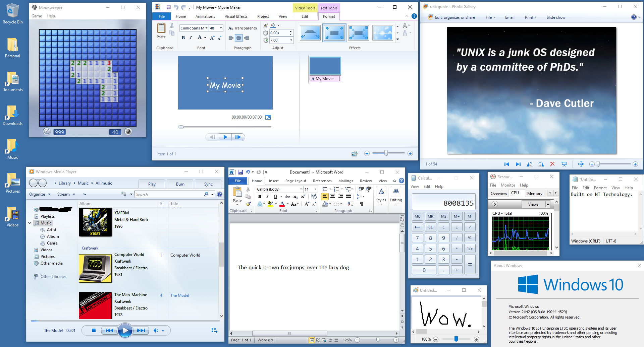Image resolution: width=644 pixels, height=347 pixels.
Task: Click Increase Indent icon in Word
Action: (369, 189)
